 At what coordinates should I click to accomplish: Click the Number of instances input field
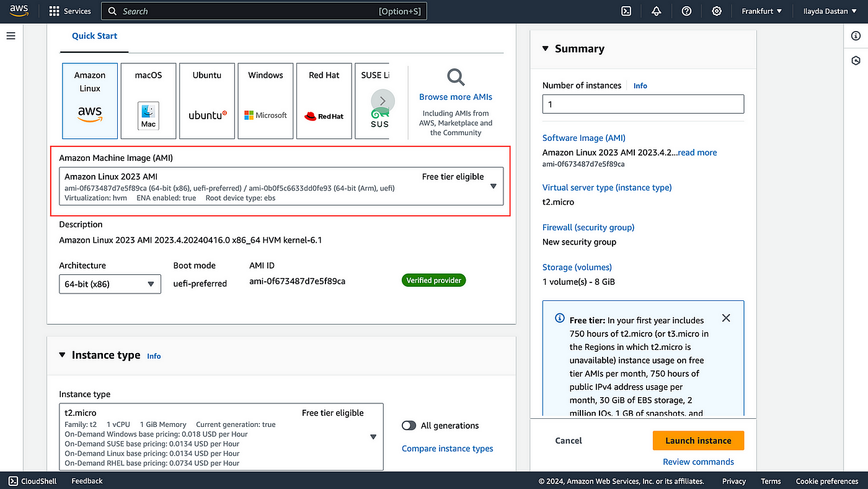click(x=643, y=104)
